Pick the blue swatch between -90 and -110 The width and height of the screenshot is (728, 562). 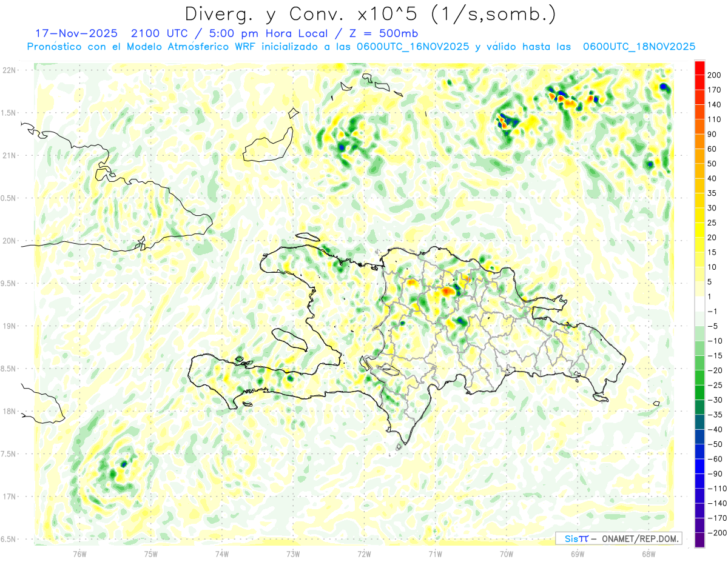(x=700, y=481)
